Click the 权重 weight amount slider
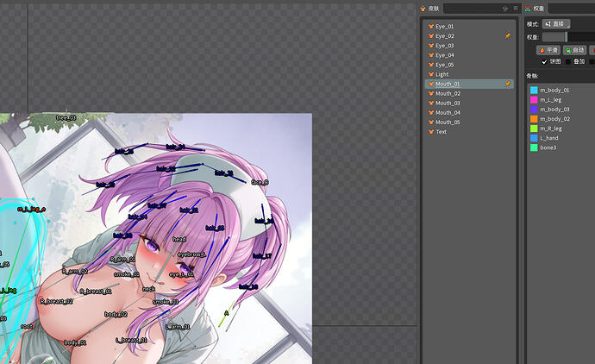Image resolution: width=595 pixels, height=364 pixels. coord(568,37)
